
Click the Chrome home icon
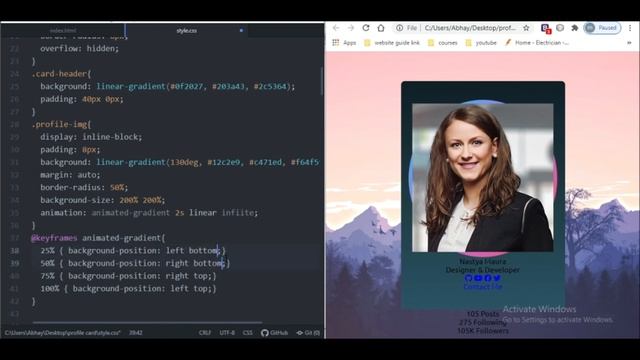381,28
